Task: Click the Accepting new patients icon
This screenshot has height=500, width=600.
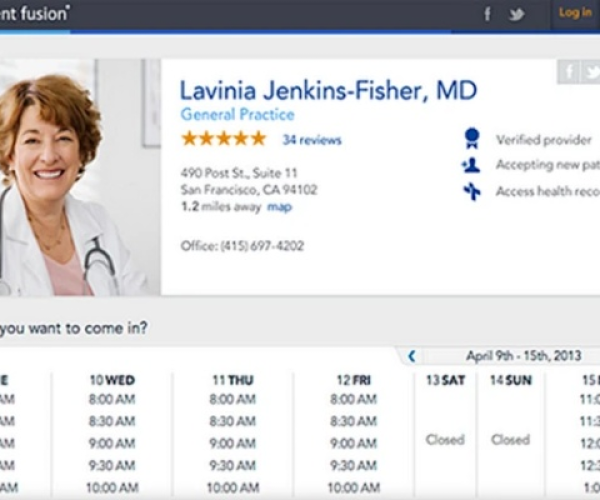Action: point(471,166)
